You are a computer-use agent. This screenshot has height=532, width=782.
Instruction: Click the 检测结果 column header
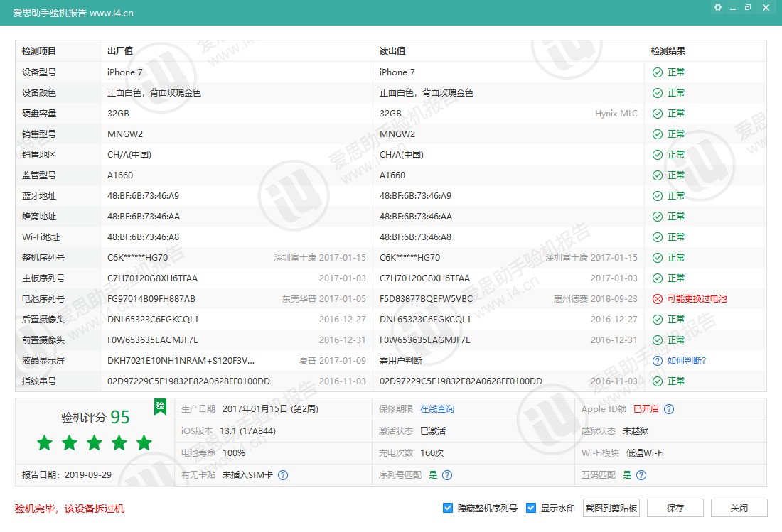pos(668,51)
